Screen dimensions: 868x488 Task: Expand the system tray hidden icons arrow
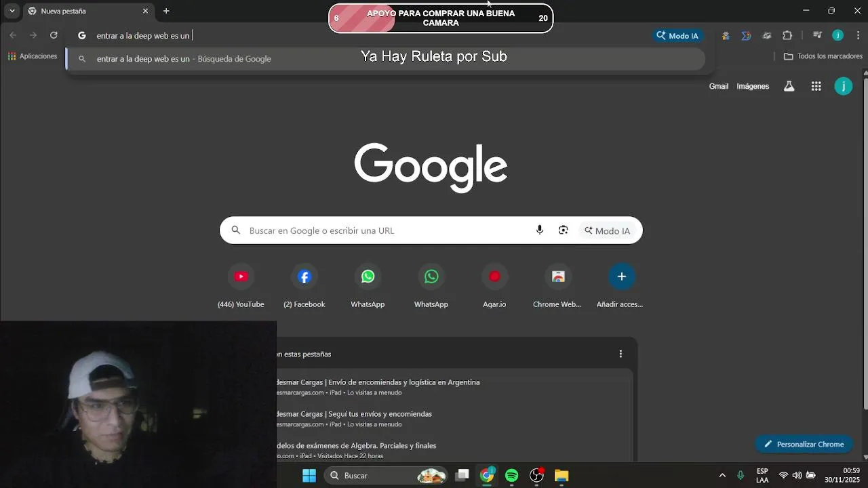coord(722,476)
